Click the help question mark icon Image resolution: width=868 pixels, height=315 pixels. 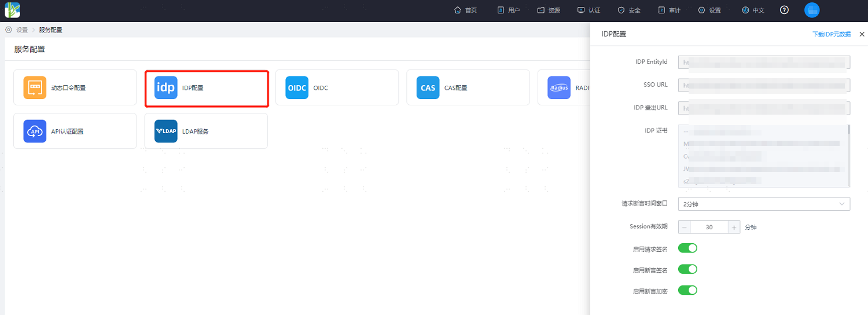click(784, 10)
